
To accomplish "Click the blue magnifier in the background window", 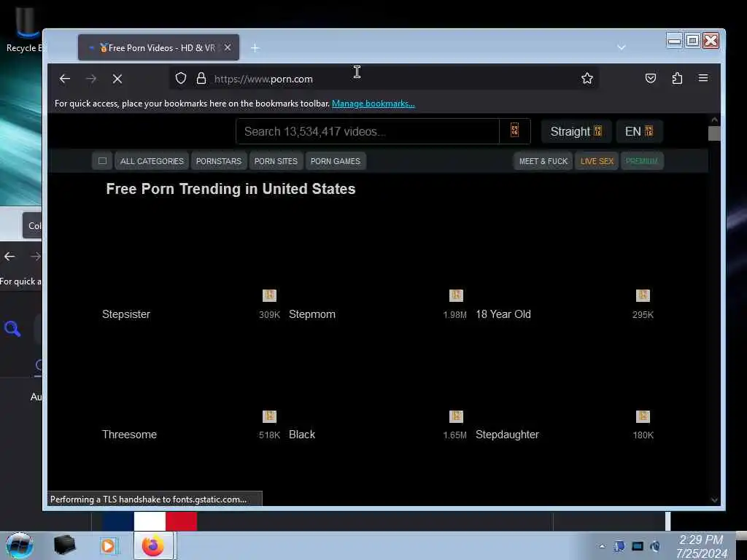I will click(12, 329).
